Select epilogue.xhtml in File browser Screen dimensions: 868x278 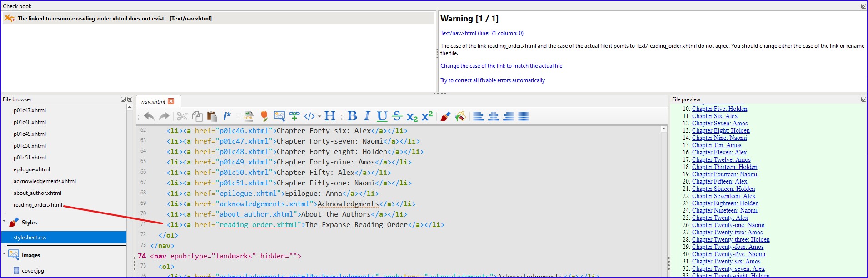32,169
